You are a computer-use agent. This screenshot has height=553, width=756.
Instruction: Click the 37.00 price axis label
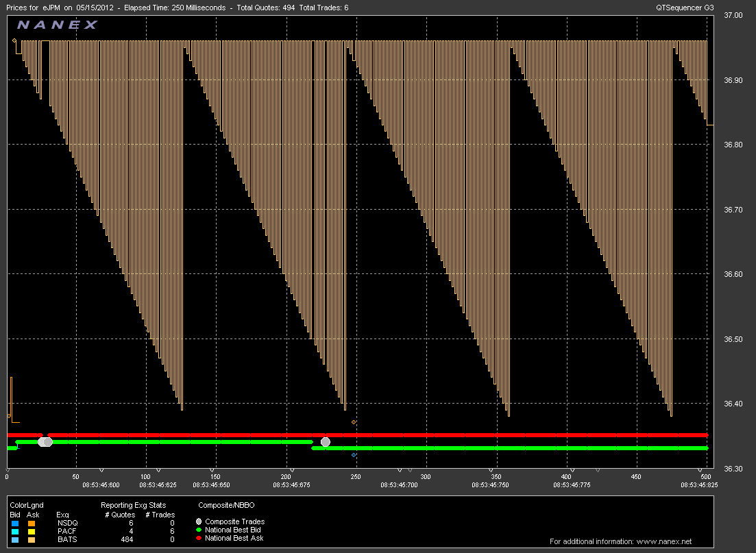(733, 16)
